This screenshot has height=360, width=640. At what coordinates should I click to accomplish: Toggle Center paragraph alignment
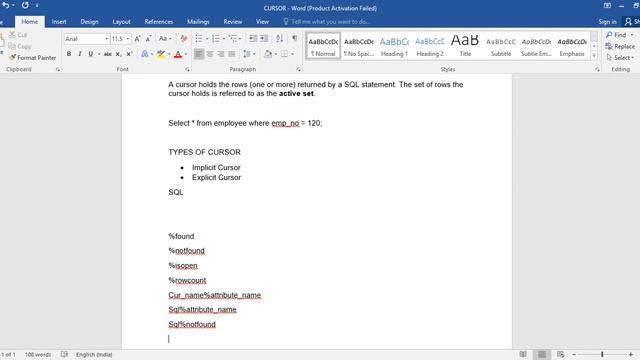tap(210, 54)
